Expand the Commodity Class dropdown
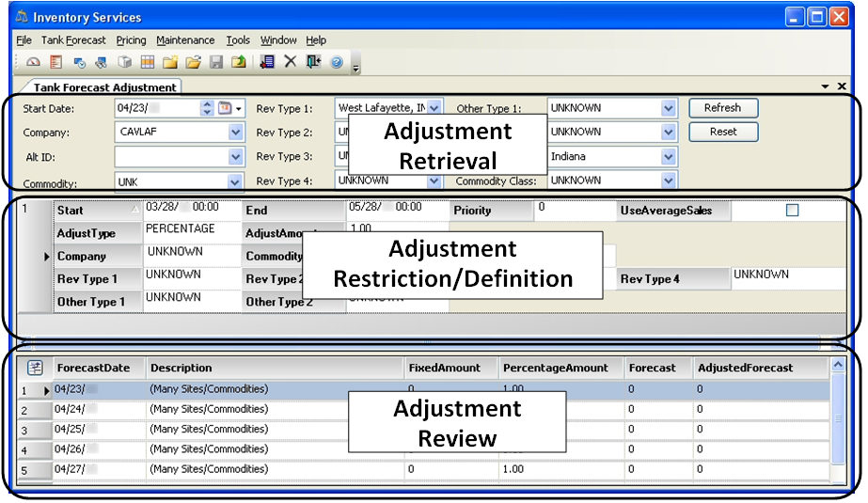 tap(669, 181)
